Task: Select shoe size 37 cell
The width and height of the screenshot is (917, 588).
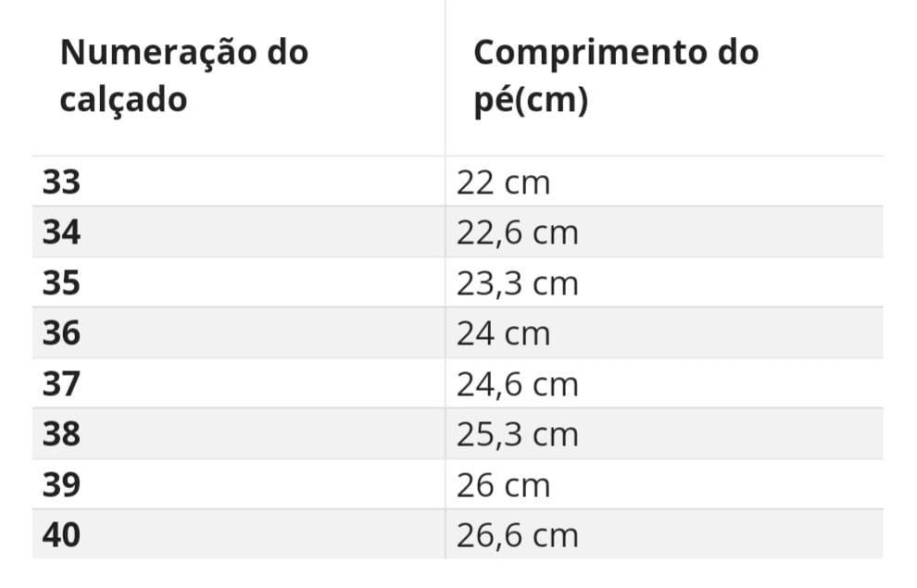Action: point(62,383)
